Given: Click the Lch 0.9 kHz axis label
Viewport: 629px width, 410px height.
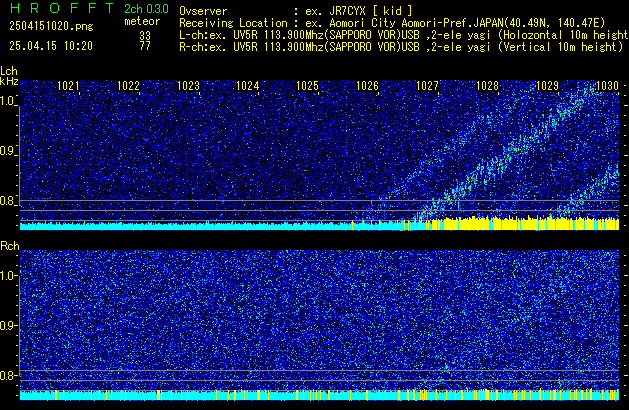Looking at the screenshot, I should (x=8, y=151).
